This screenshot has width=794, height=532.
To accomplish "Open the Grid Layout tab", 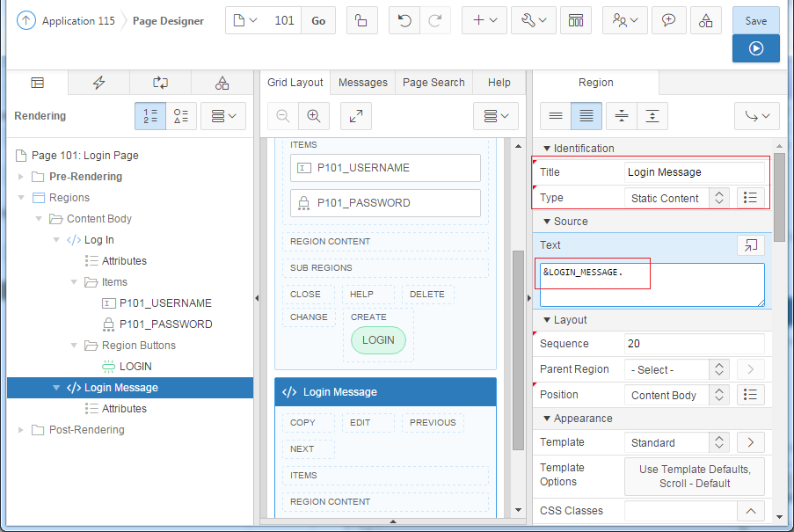I will [295, 83].
